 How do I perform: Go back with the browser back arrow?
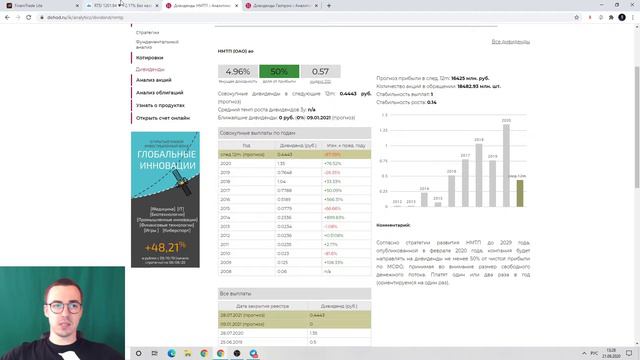pyautogui.click(x=7, y=18)
